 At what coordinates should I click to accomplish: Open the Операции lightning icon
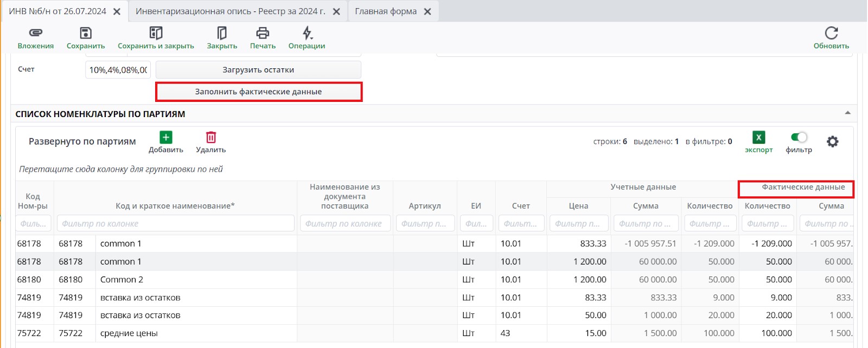pos(307,33)
